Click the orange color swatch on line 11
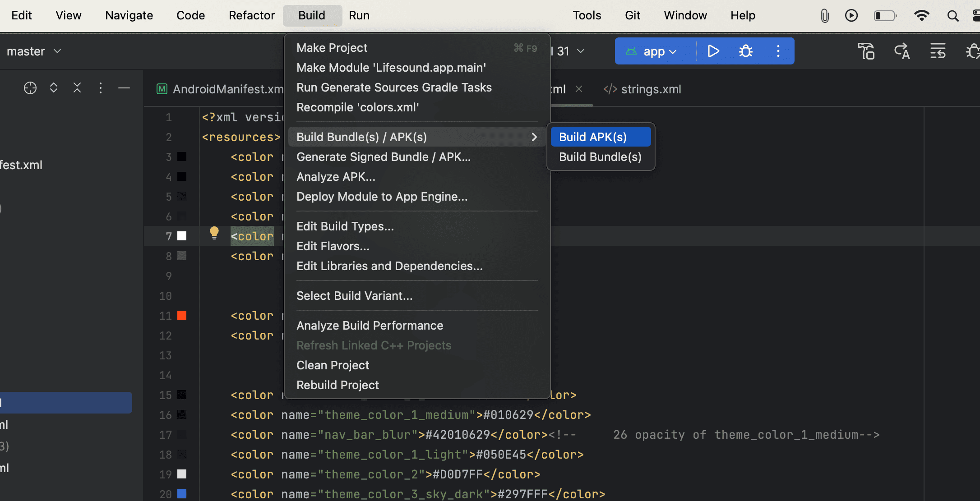Screen dimensions: 980x501 click(182, 315)
